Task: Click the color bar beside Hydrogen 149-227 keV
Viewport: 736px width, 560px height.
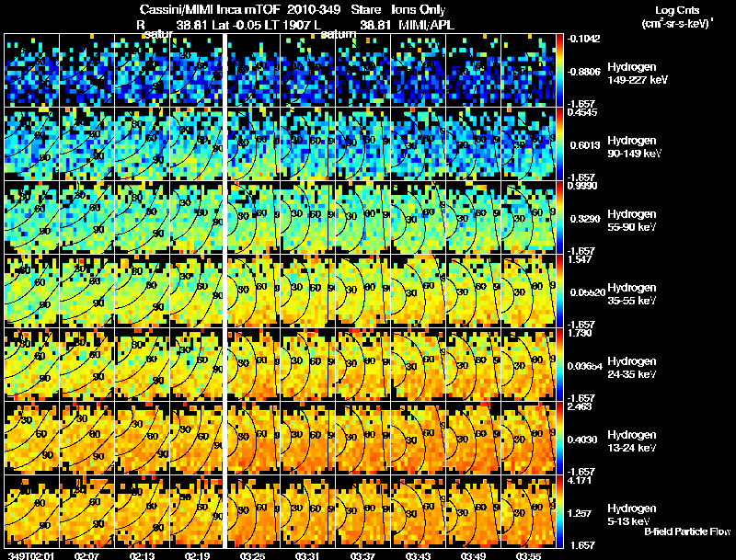Action: click(559, 71)
